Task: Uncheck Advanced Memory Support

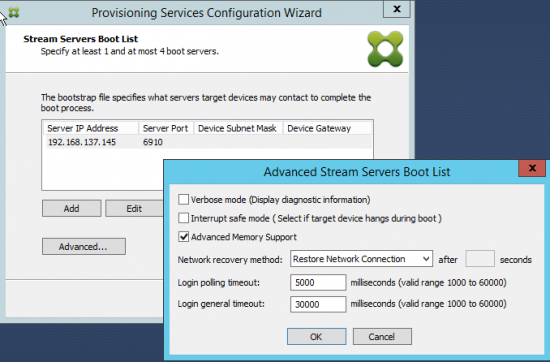Action: [x=183, y=237]
